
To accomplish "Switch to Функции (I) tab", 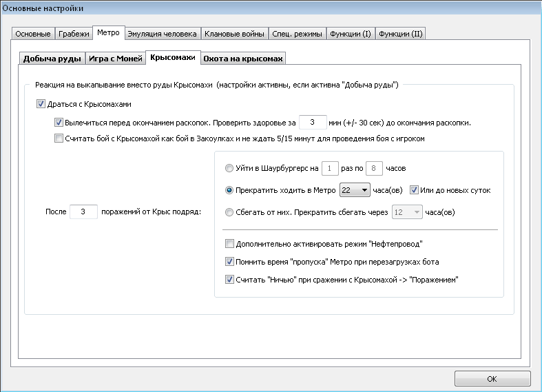I will point(350,34).
